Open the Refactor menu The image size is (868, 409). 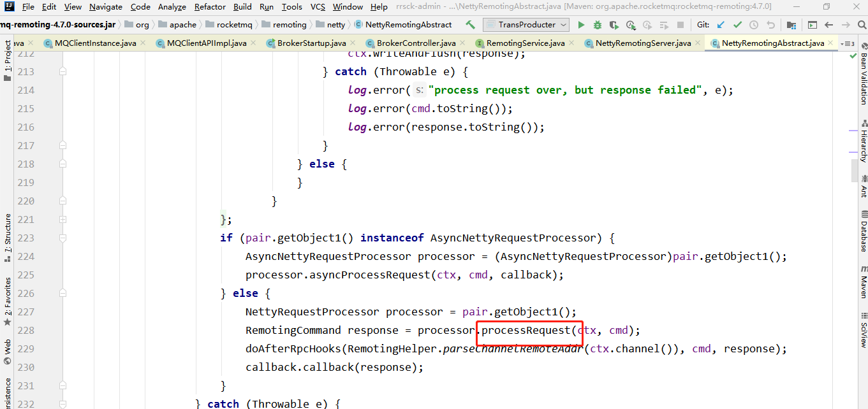pos(210,6)
